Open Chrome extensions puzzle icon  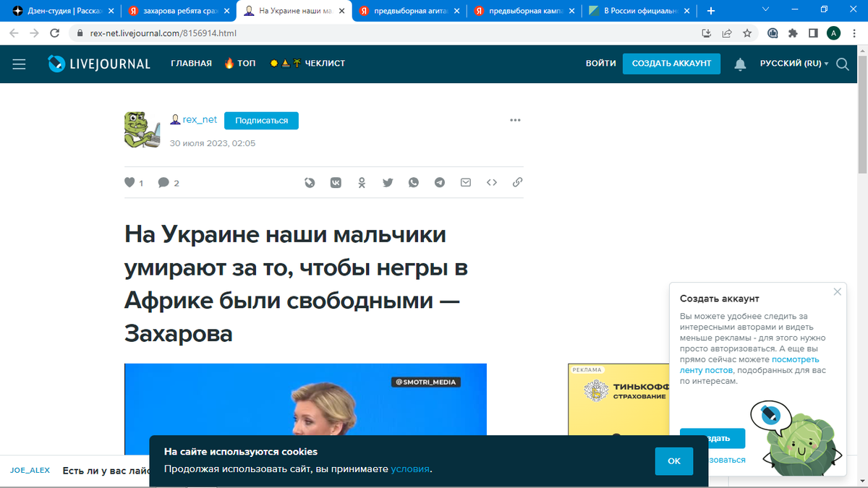click(x=793, y=33)
